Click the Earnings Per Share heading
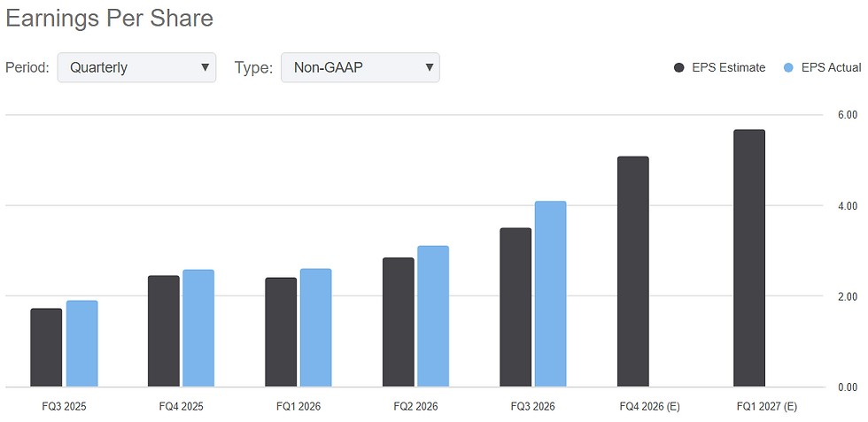Viewport: 868px width, 422px height. pyautogui.click(x=110, y=19)
